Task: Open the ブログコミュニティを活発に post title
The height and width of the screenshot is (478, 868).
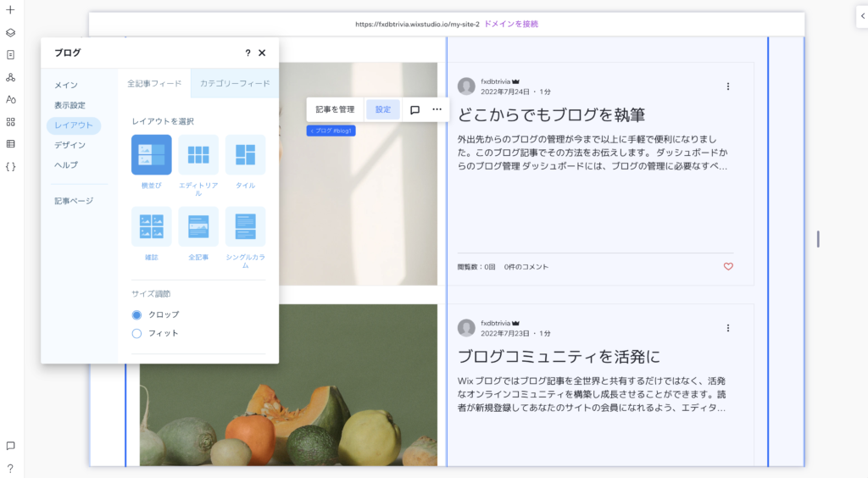Action: click(x=559, y=357)
